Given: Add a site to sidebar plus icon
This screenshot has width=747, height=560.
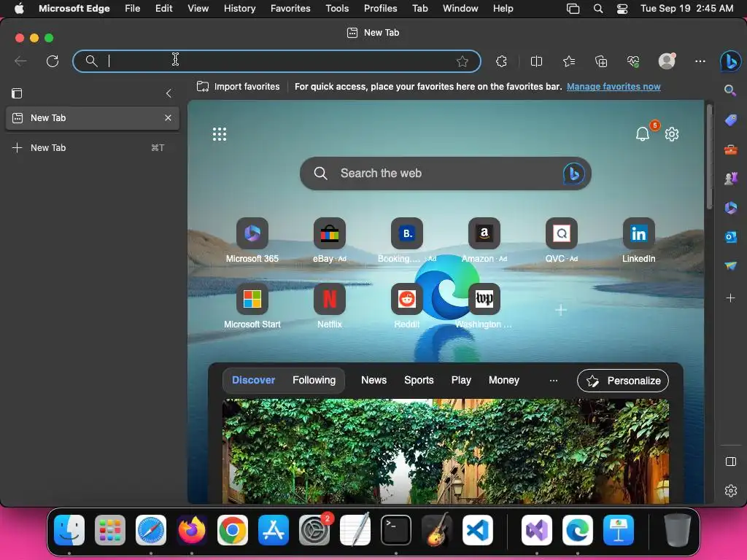Looking at the screenshot, I should (x=730, y=298).
